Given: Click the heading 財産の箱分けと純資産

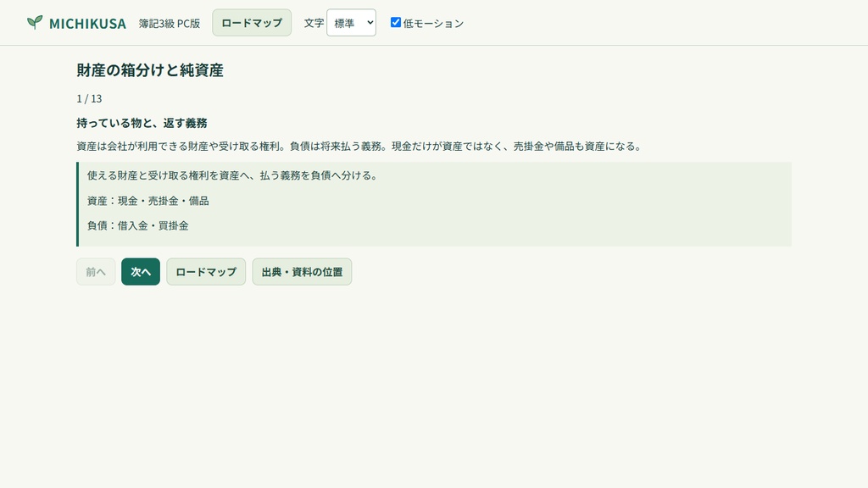Looking at the screenshot, I should (x=150, y=70).
